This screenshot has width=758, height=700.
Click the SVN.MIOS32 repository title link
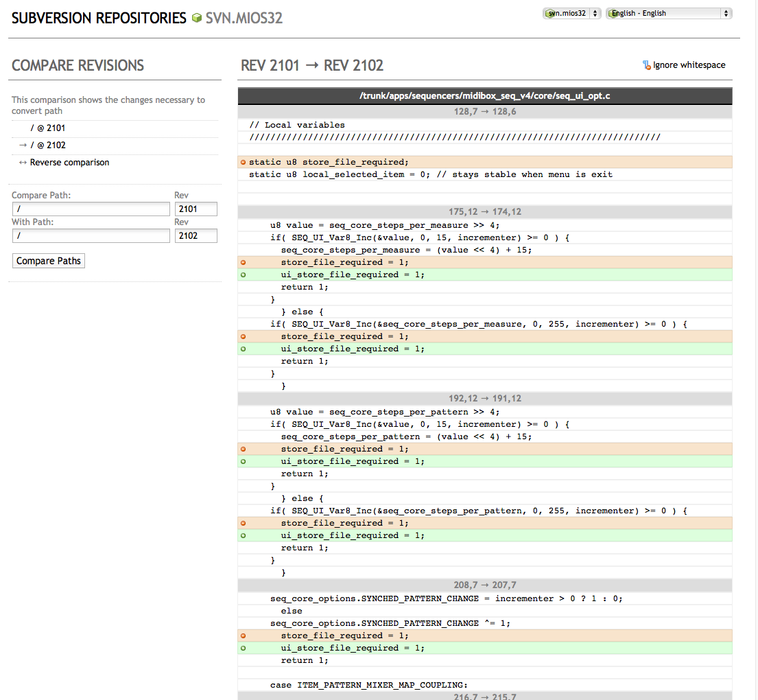(x=244, y=19)
